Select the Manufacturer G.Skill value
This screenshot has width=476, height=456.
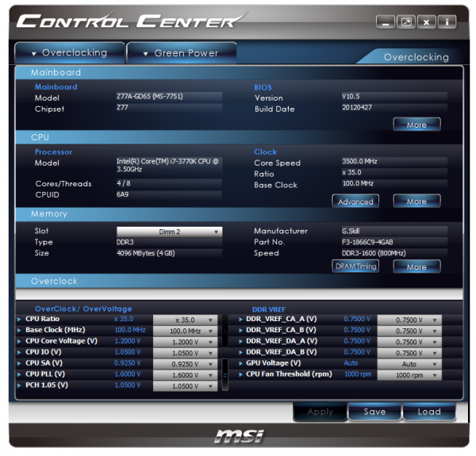tap(394, 232)
